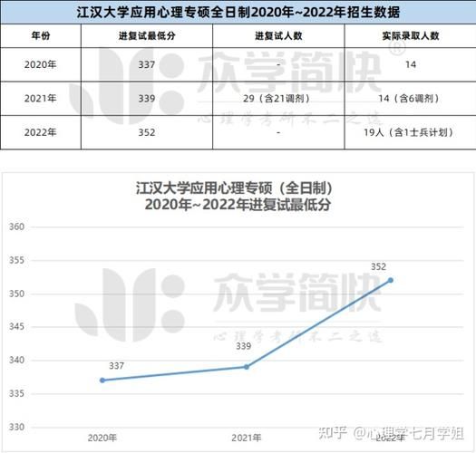Click the 340 y-axis label
This screenshot has width=476, height=453.
click(16, 361)
